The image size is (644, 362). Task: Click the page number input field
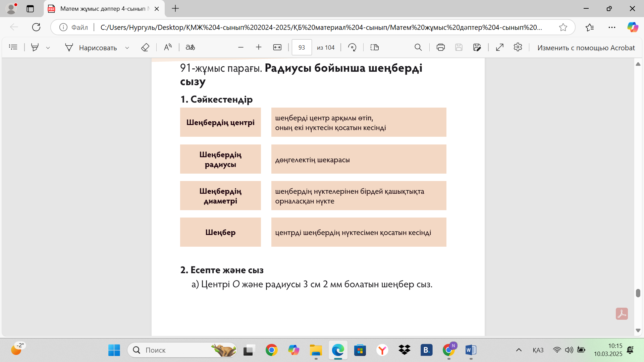302,47
